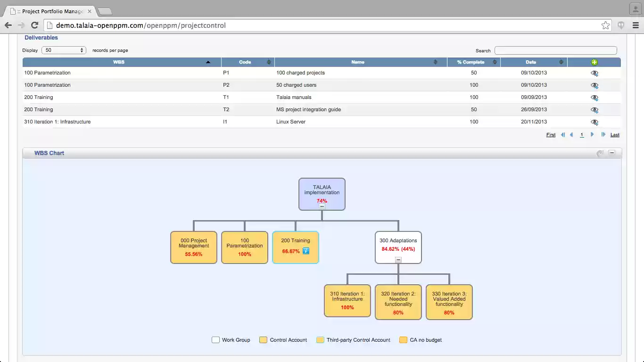Viewport: 644px width, 362px height.
Task: Open the Chrome hamburger menu
Action: coord(636,25)
